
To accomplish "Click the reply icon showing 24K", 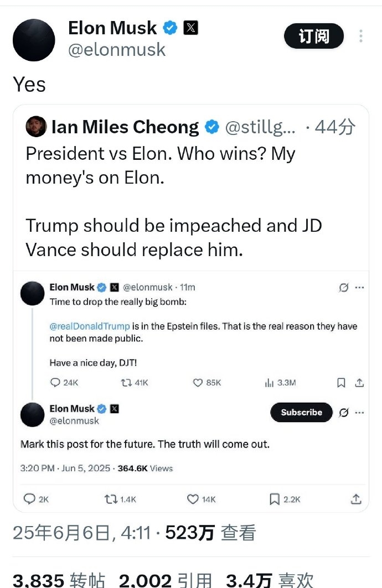I will coord(55,382).
